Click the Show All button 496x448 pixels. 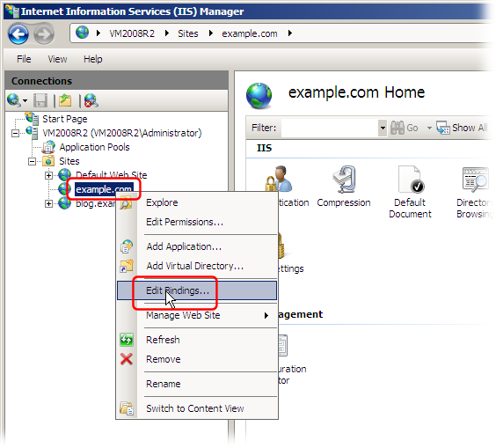[x=463, y=128]
